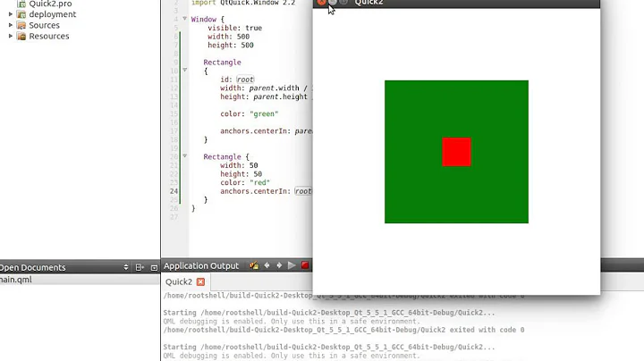Re-run the run configuration with the play arrow

pos(292,265)
